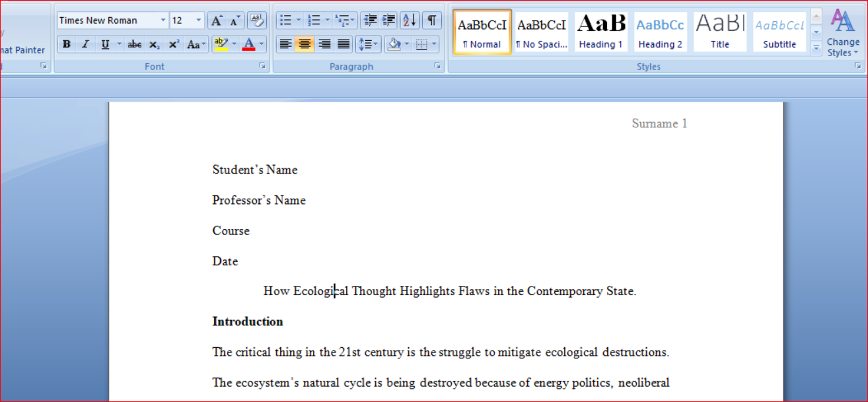Click the Date line
The width and height of the screenshot is (868, 402).
click(x=225, y=261)
